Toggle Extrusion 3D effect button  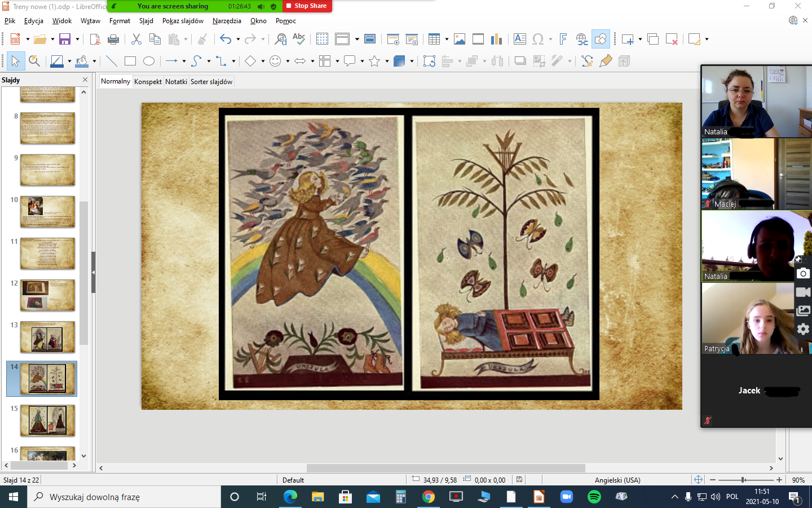624,61
